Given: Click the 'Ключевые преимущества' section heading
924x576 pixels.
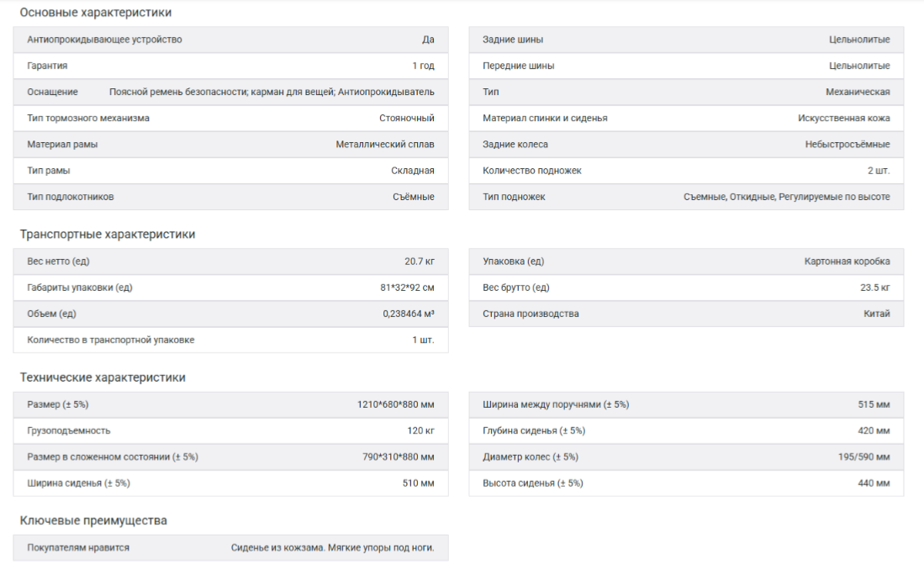Looking at the screenshot, I should [93, 521].
